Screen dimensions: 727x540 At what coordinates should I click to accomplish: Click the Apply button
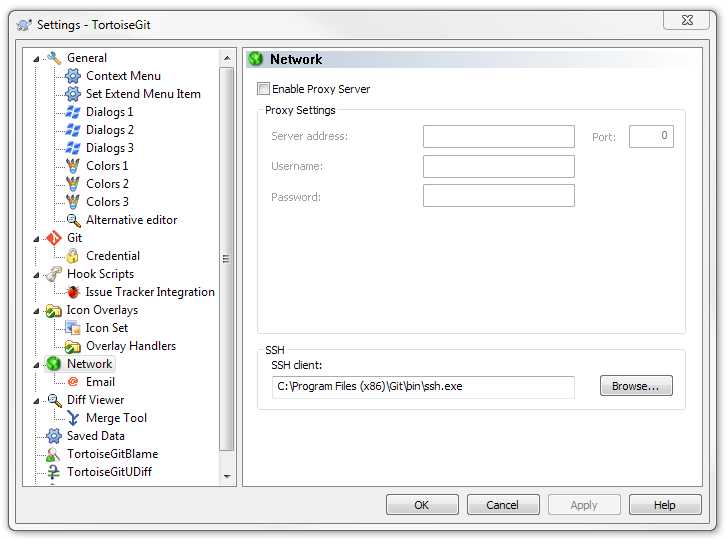pos(584,505)
